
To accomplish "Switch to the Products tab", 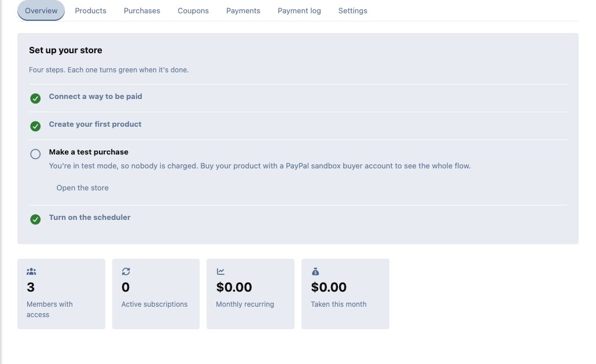I will [x=90, y=10].
